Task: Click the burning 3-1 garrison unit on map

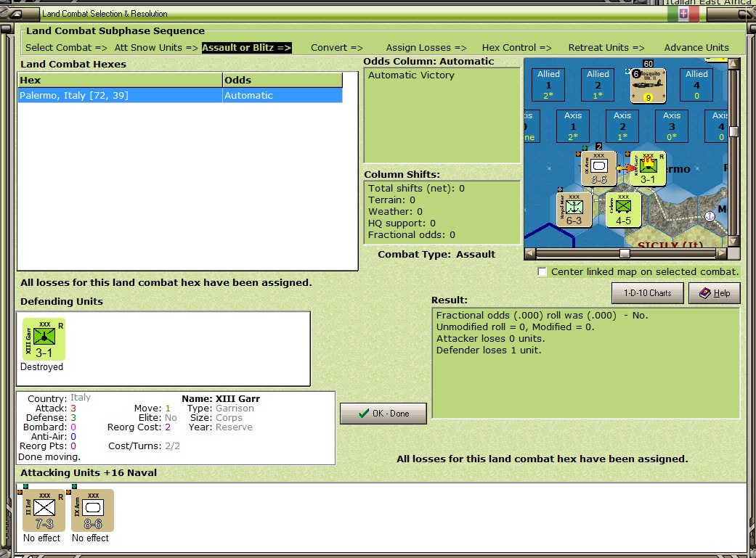Action: [x=648, y=168]
